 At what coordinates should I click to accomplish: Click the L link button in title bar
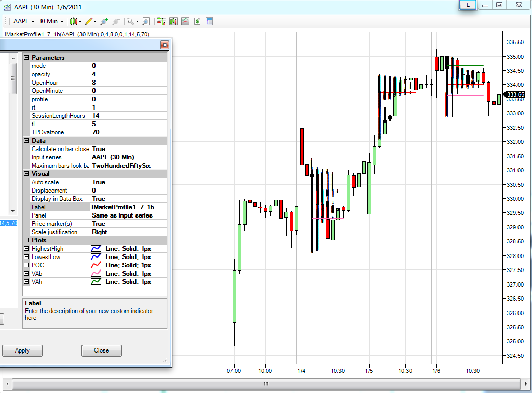[468, 5]
